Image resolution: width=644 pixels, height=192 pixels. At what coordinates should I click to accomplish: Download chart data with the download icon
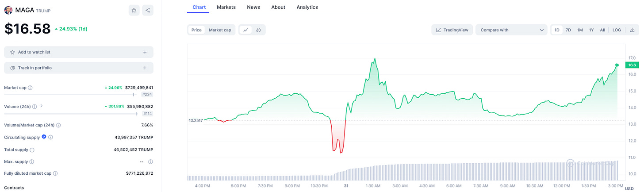(632, 30)
